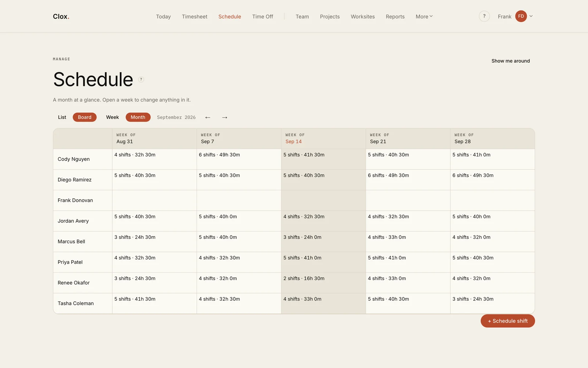
Task: Click Marcus Bell's Aug 31 cell, 24h 30m
Action: 154,241
